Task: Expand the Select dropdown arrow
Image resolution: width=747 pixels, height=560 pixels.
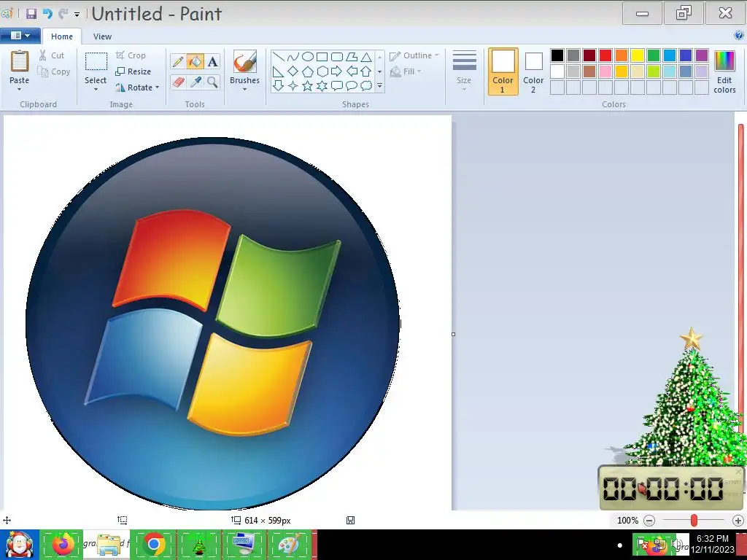Action: [x=96, y=89]
